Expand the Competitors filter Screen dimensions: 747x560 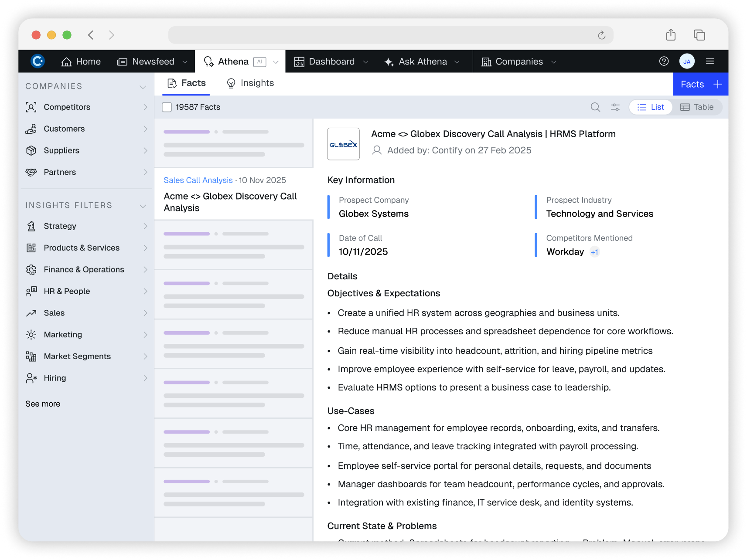[145, 107]
